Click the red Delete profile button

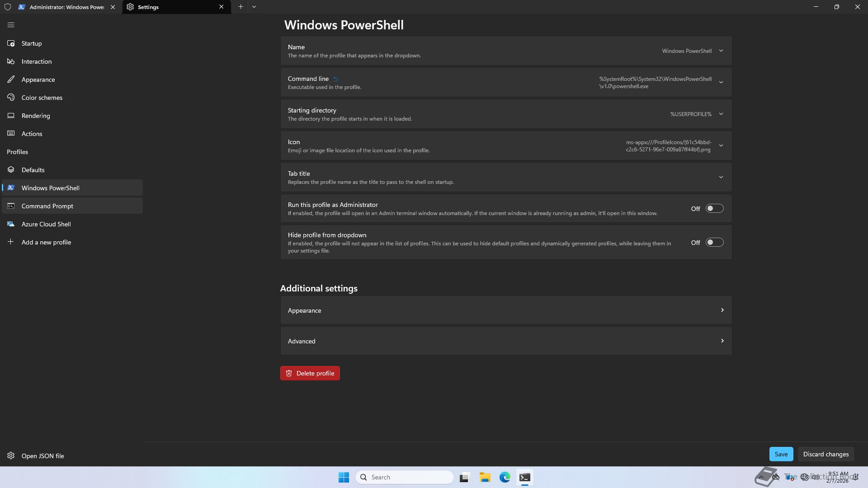[x=310, y=373]
